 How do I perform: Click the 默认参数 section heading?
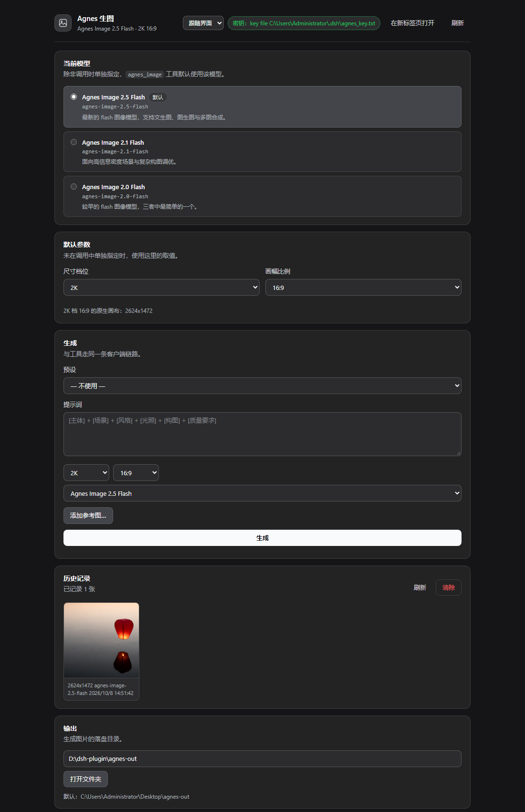coord(77,245)
